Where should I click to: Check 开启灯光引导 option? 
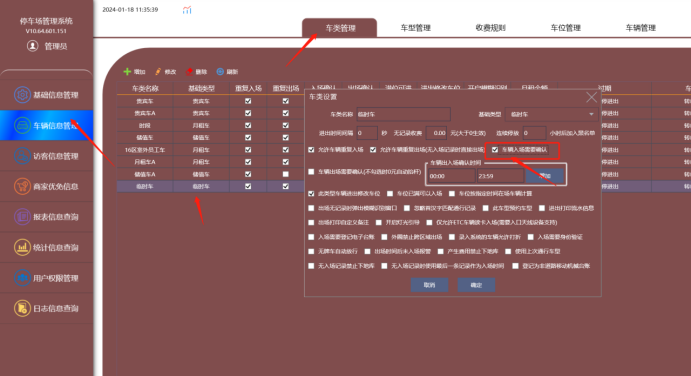click(x=379, y=223)
